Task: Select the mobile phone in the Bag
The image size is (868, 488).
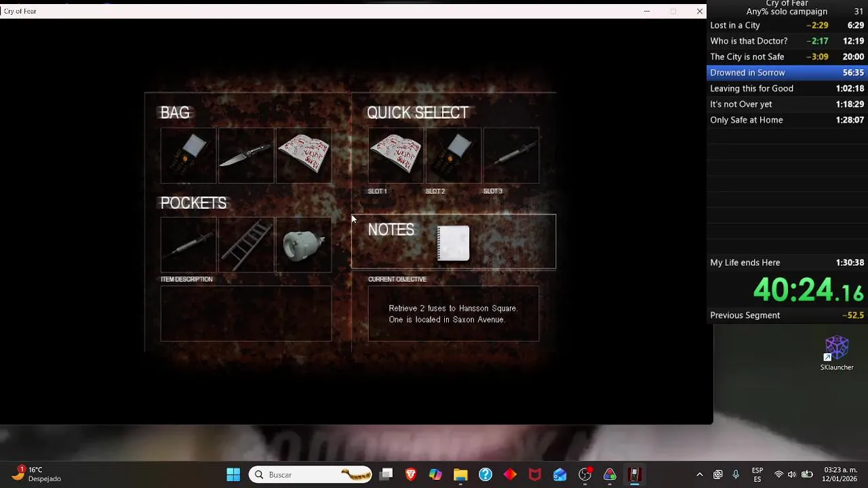Action: pyautogui.click(x=189, y=155)
